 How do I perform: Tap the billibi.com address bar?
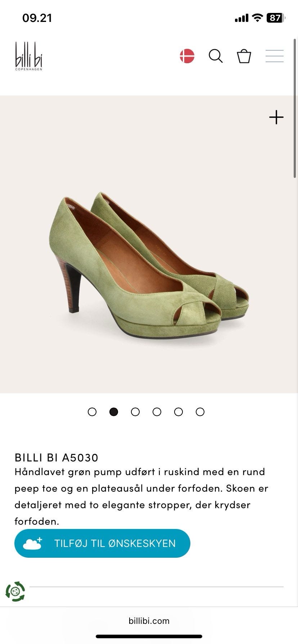149,621
